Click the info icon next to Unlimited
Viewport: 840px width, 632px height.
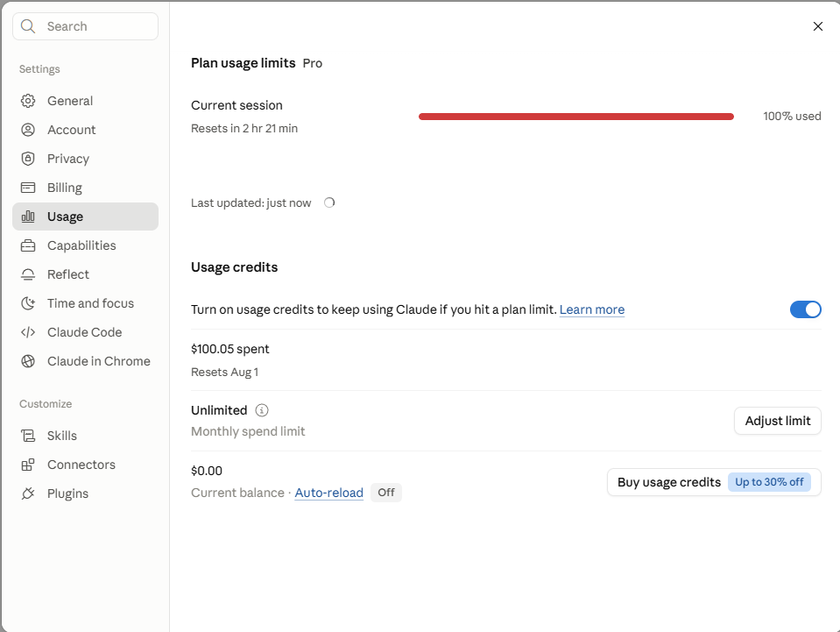pos(261,410)
